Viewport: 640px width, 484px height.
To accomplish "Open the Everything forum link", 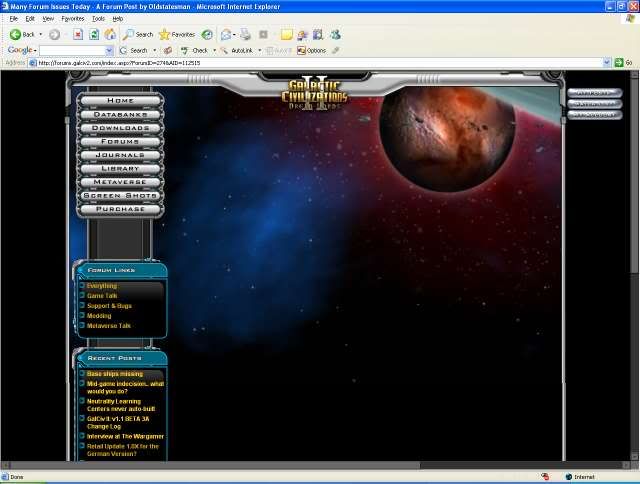I will [102, 286].
